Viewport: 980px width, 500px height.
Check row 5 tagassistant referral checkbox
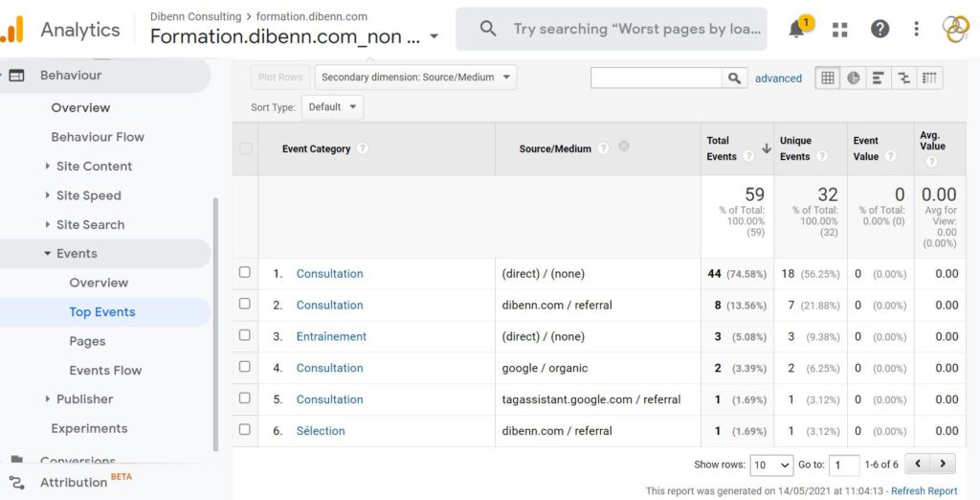coord(244,398)
